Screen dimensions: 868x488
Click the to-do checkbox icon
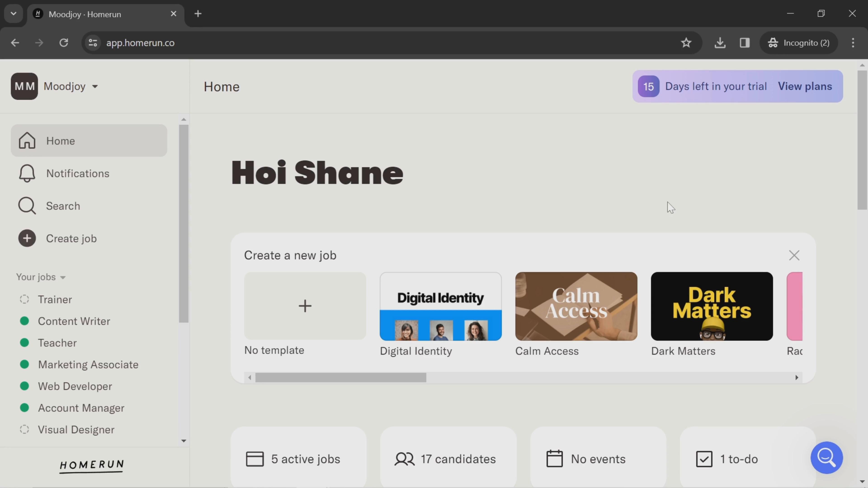(x=704, y=459)
